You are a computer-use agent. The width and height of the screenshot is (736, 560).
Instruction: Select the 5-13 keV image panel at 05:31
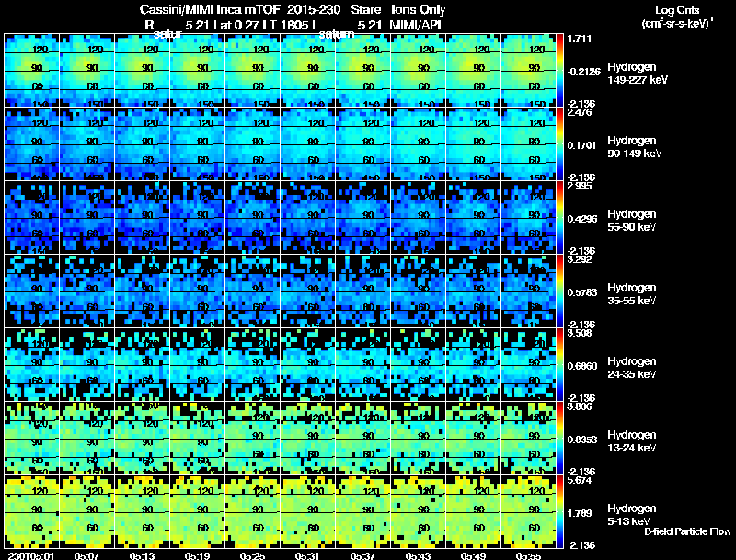[x=308, y=512]
